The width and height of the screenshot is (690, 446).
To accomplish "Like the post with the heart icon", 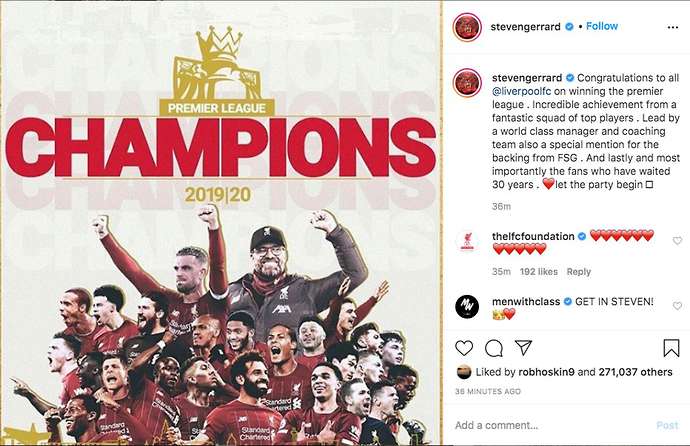I will click(464, 348).
